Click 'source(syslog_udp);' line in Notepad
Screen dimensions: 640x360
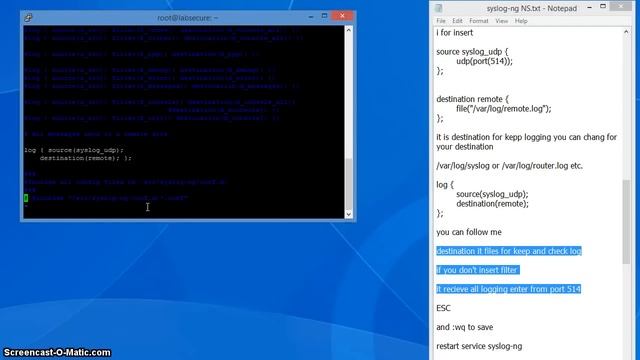(x=492, y=194)
